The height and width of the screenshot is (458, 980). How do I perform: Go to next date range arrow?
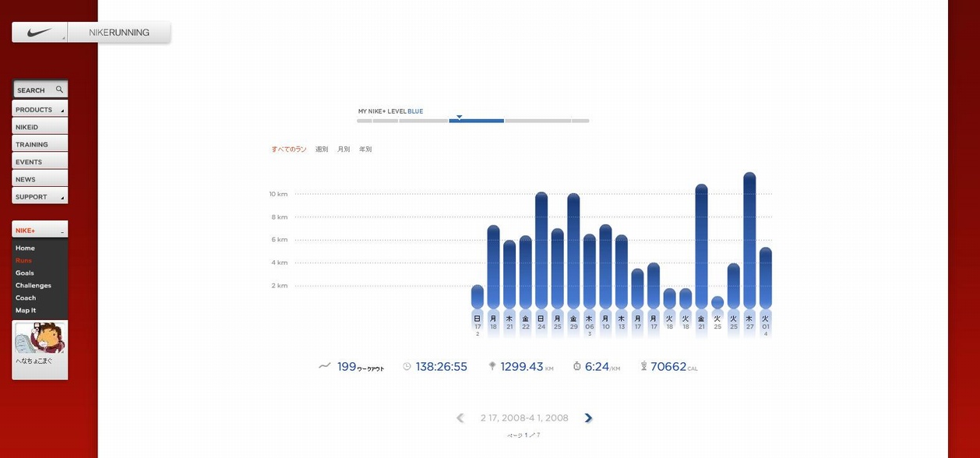pos(588,418)
